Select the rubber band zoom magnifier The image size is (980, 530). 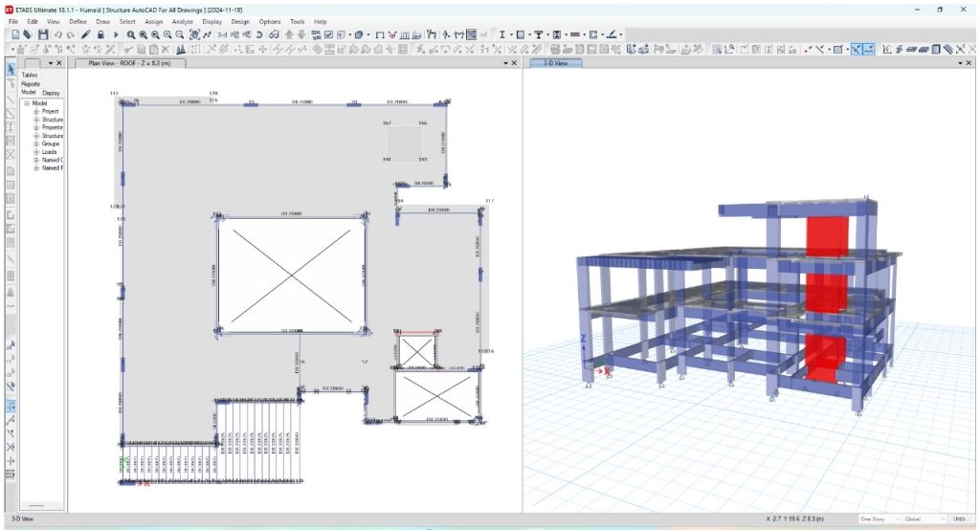[x=132, y=34]
